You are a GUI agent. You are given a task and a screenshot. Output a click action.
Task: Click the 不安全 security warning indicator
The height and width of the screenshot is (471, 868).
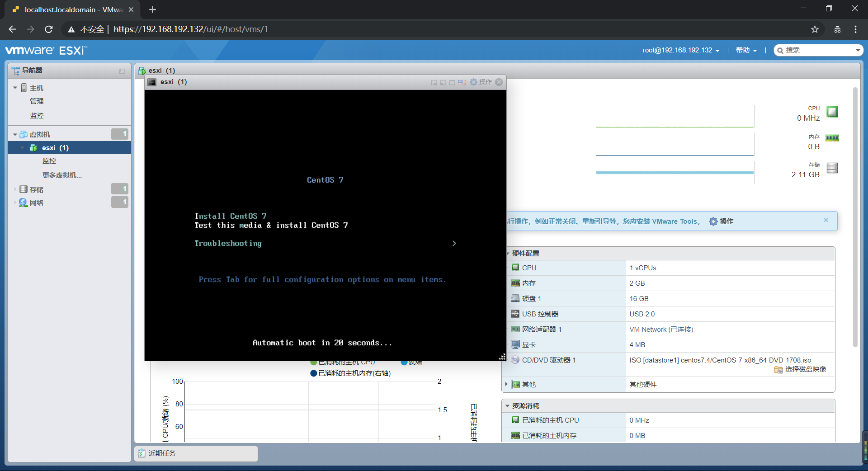coord(85,29)
